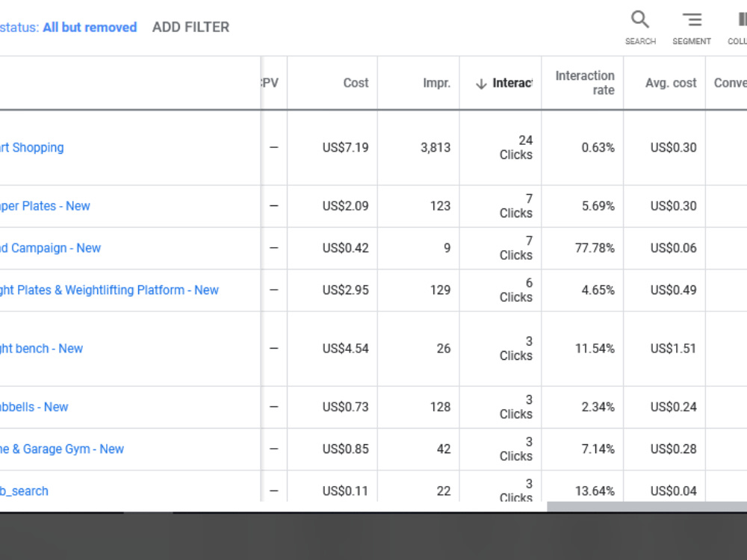Image resolution: width=747 pixels, height=560 pixels.
Task: Select cost value US$0.73
Action: point(345,407)
